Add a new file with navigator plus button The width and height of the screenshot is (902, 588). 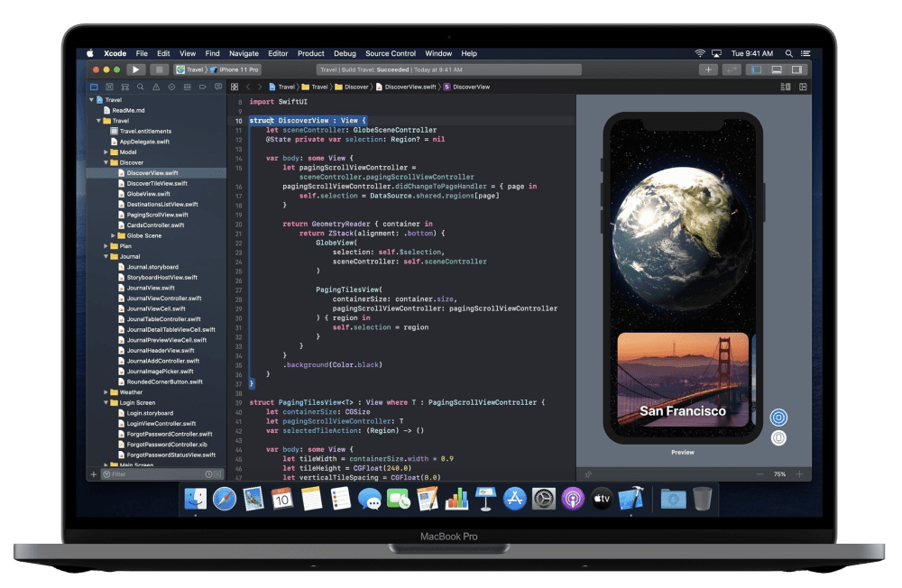pyautogui.click(x=94, y=474)
